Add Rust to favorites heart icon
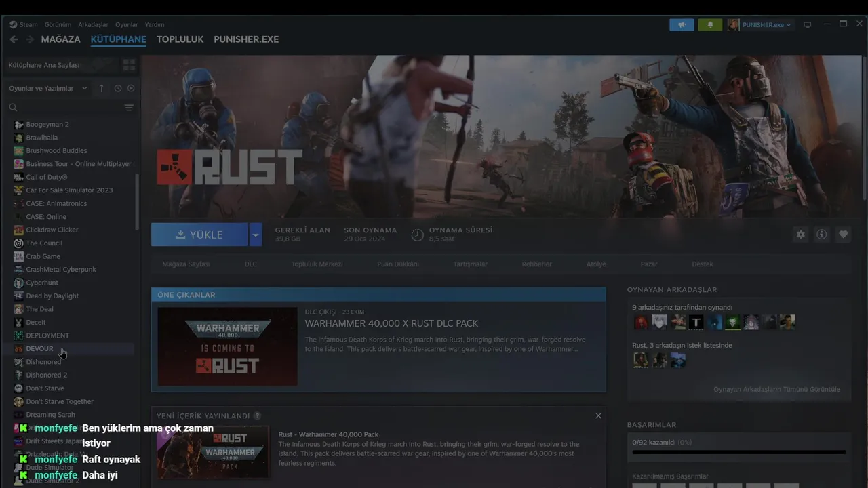This screenshot has width=868, height=488. click(843, 235)
